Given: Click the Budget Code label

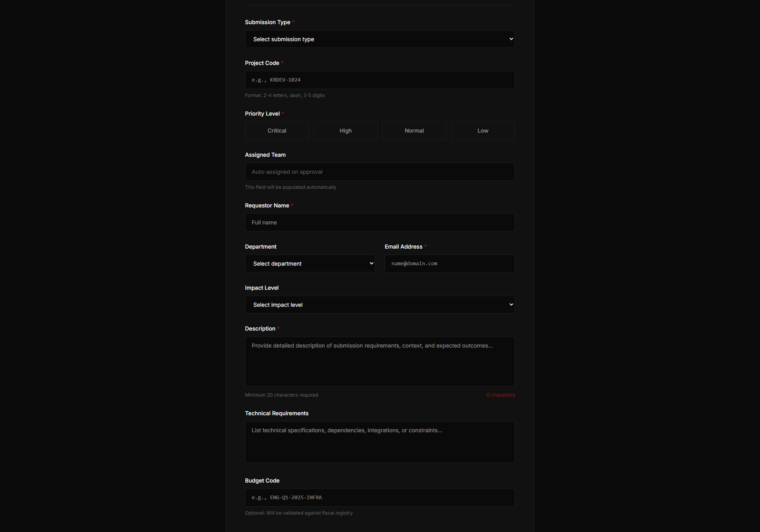Looking at the screenshot, I should coord(262,481).
